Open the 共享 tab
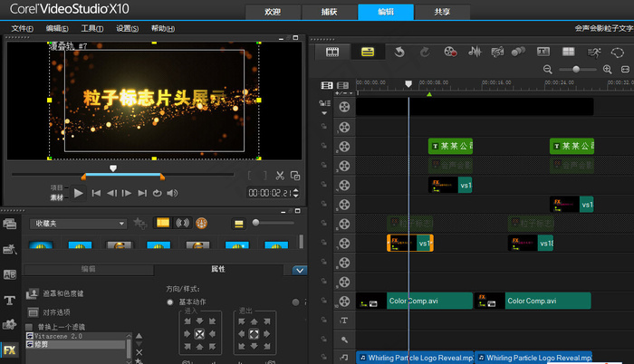Viewport: 634px width, 364px height. click(x=441, y=12)
